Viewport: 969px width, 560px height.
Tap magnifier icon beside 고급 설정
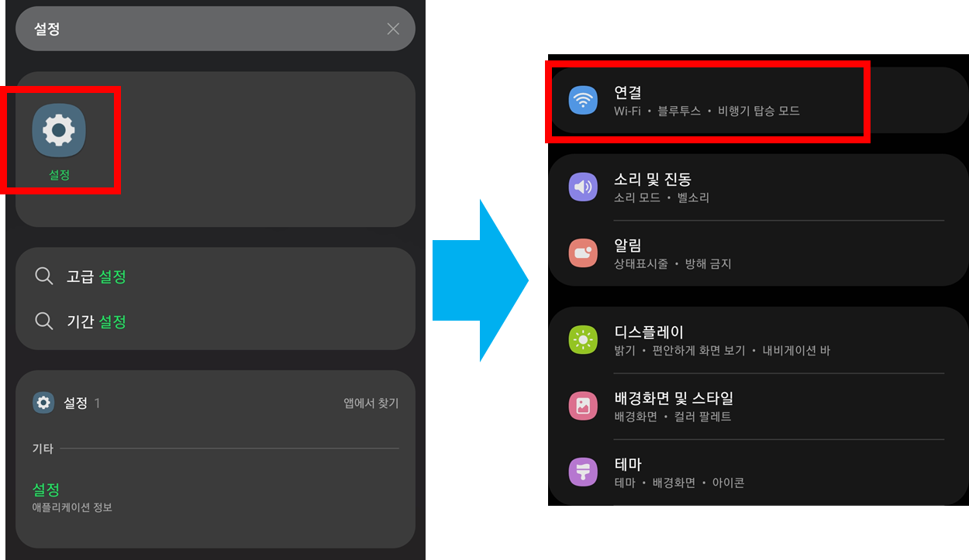click(44, 276)
